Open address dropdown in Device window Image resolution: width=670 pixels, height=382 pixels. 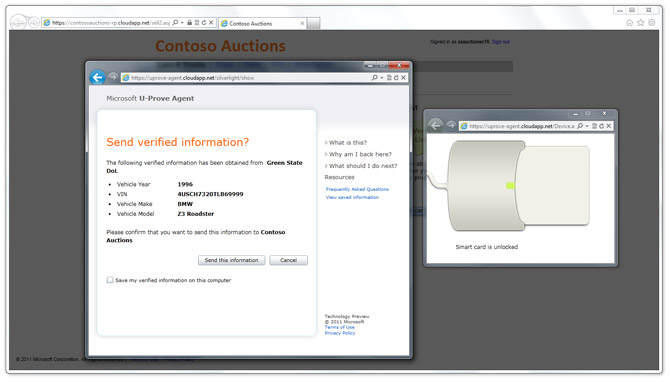[x=587, y=126]
